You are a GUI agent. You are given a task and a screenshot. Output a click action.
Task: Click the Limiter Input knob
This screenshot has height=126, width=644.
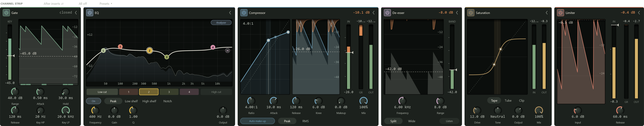(578, 110)
